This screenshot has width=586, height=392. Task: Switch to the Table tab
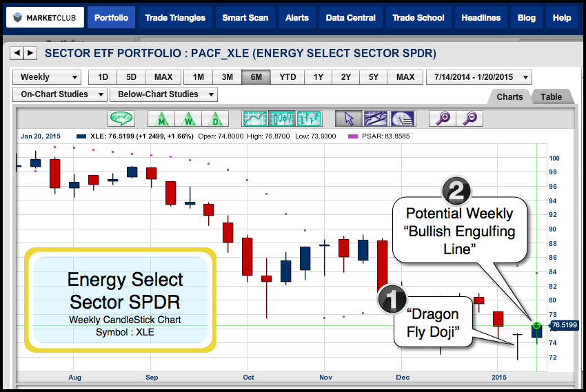click(x=551, y=97)
